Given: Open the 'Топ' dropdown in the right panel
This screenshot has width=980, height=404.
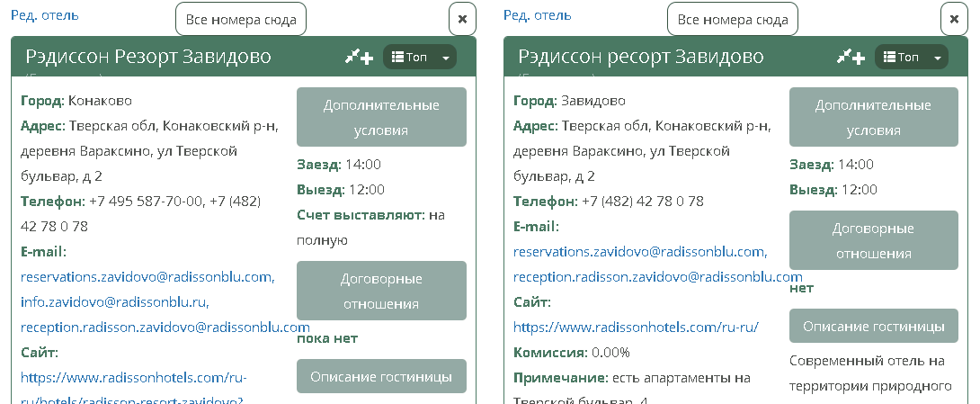Looking at the screenshot, I should (x=912, y=58).
